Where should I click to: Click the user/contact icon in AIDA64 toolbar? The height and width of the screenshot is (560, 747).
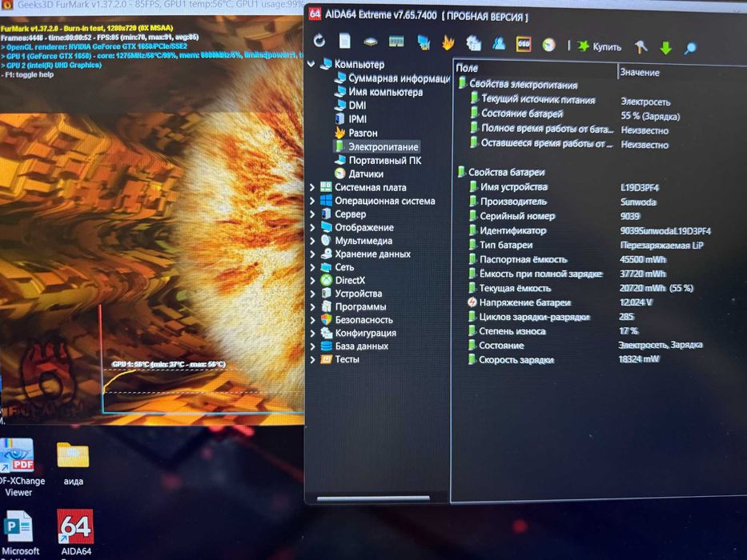coord(499,44)
